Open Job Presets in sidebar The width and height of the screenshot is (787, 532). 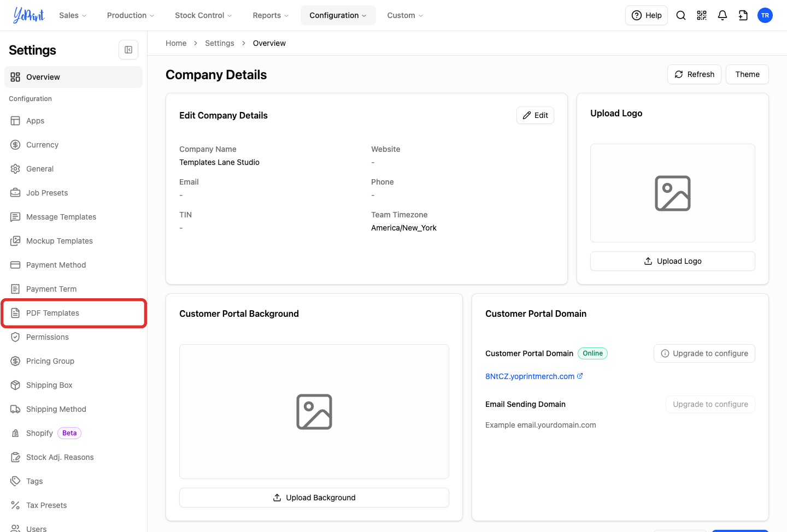tap(73, 193)
